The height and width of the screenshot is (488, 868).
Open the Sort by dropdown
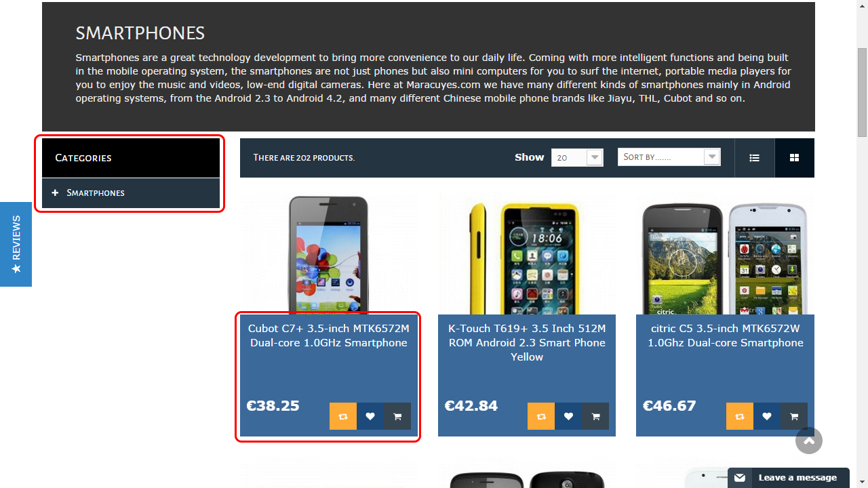tap(669, 157)
